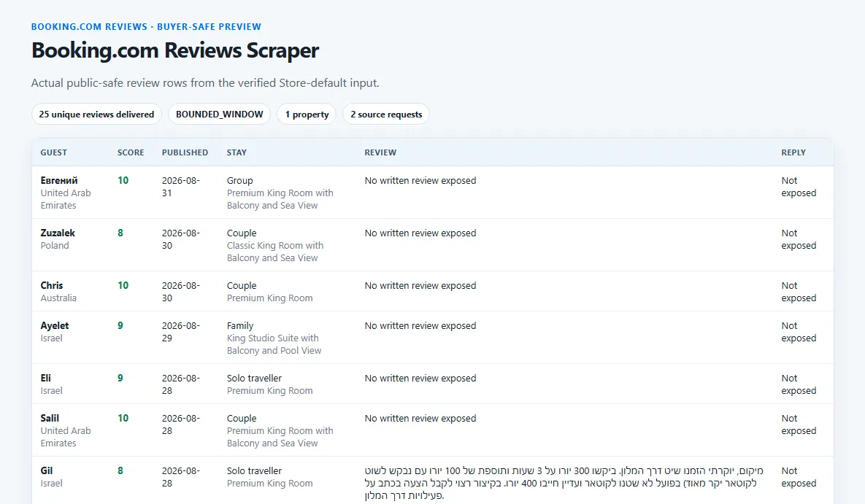Screen dimensions: 865x504
Task: Select guest name Salil
Action: tap(50, 418)
